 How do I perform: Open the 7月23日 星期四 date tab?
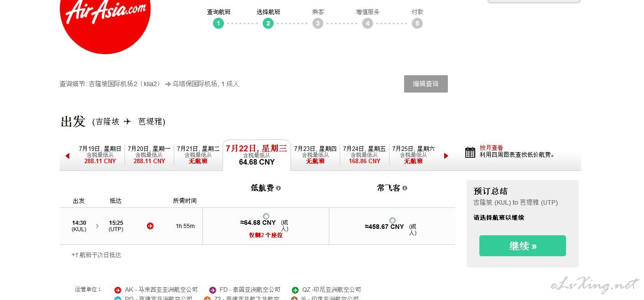[x=315, y=155]
